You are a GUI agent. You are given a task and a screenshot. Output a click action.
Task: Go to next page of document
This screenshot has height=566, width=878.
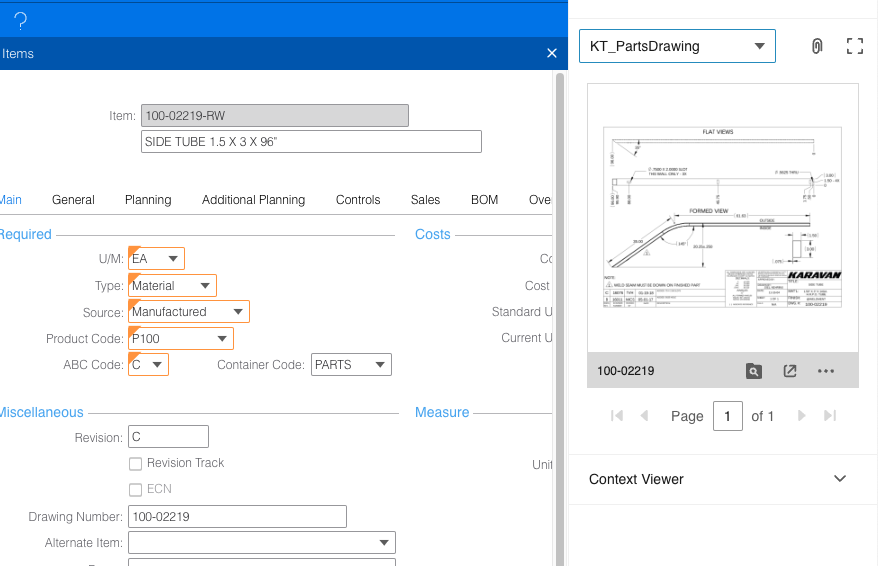click(x=801, y=415)
